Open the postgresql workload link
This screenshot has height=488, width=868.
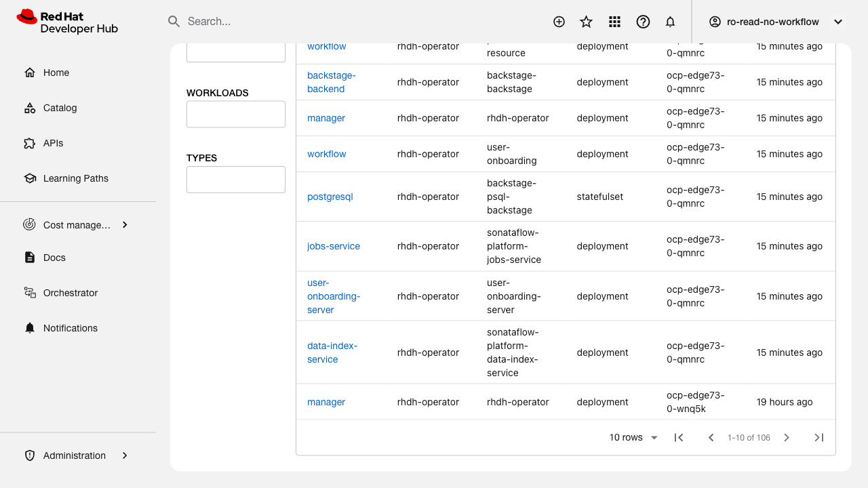(x=330, y=197)
